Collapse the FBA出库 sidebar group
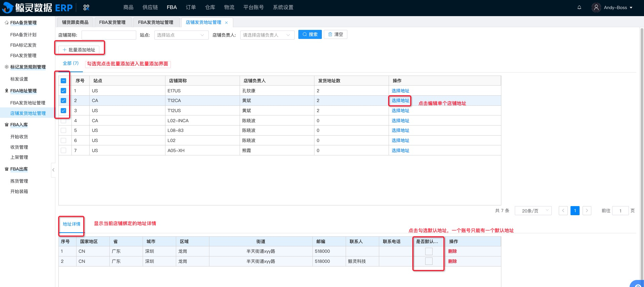 click(19, 169)
